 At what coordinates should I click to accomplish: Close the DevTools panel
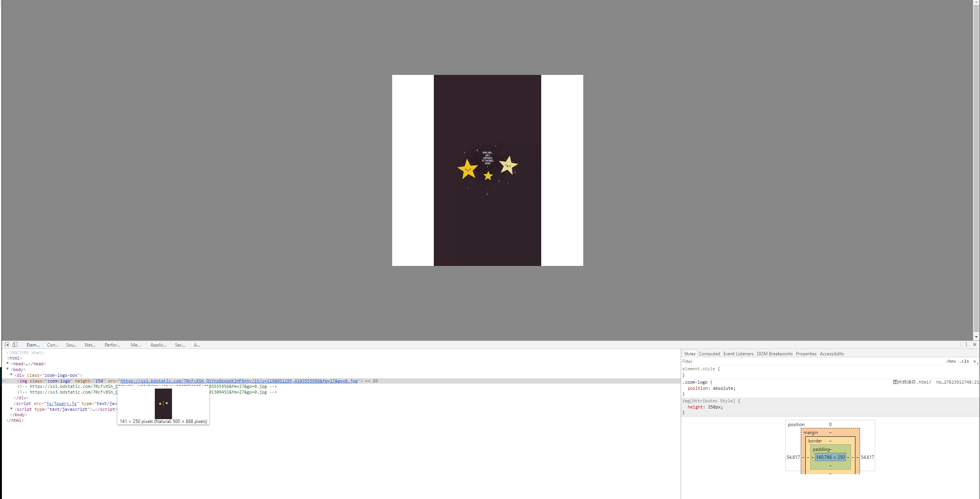click(x=975, y=345)
